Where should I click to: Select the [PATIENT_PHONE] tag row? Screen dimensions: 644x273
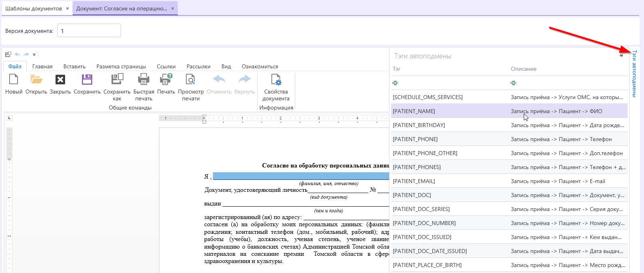(509, 139)
